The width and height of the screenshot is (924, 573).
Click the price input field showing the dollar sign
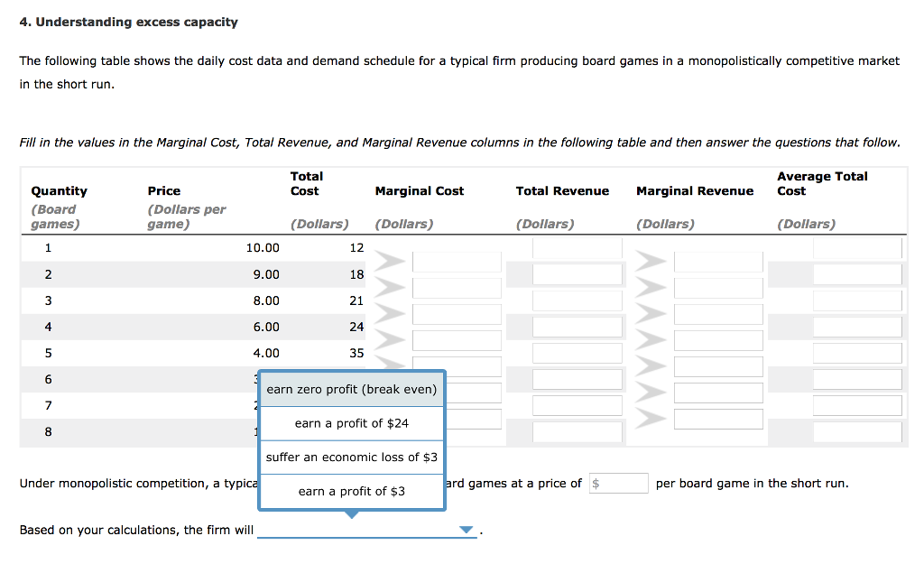[x=618, y=483]
